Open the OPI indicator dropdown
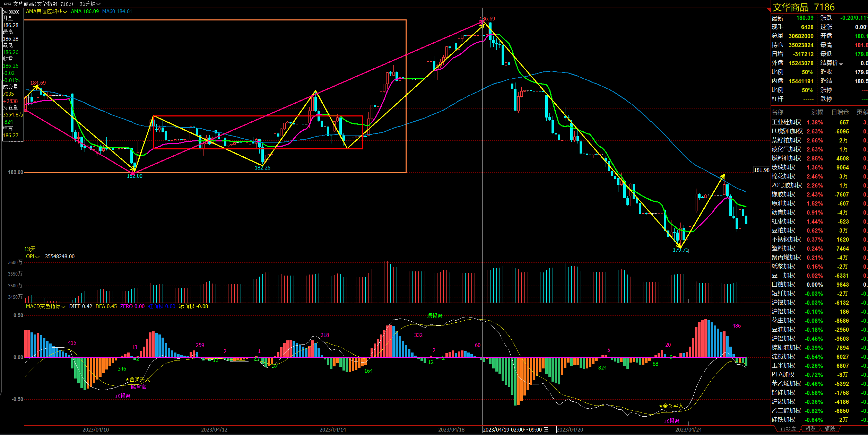 tap(37, 257)
